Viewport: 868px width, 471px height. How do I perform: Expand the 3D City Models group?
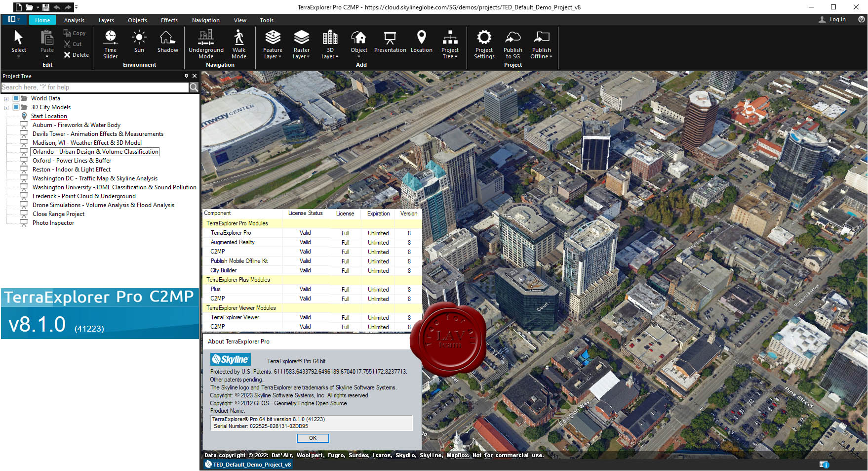coord(6,107)
